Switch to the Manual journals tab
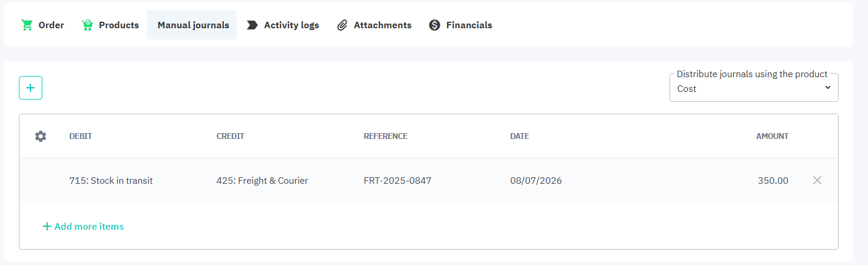The height and width of the screenshot is (265, 868). pos(192,25)
